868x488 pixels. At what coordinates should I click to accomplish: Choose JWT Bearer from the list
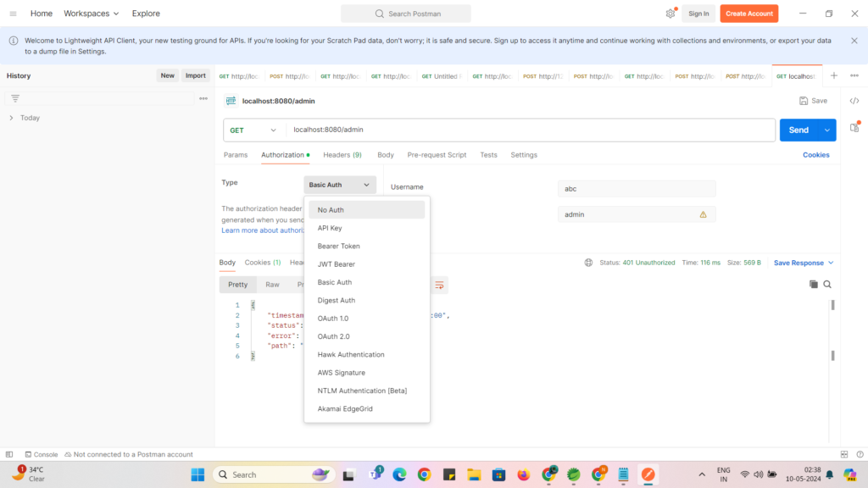366,264
